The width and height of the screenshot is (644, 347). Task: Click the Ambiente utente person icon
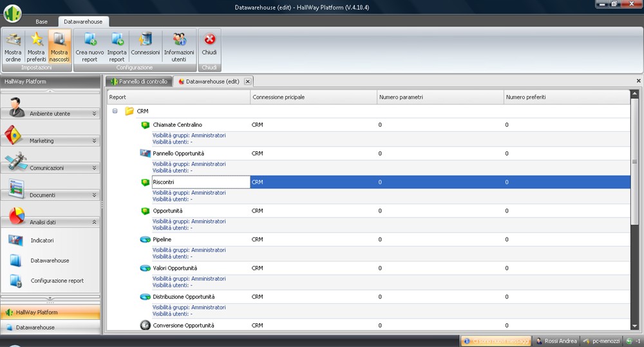click(17, 107)
